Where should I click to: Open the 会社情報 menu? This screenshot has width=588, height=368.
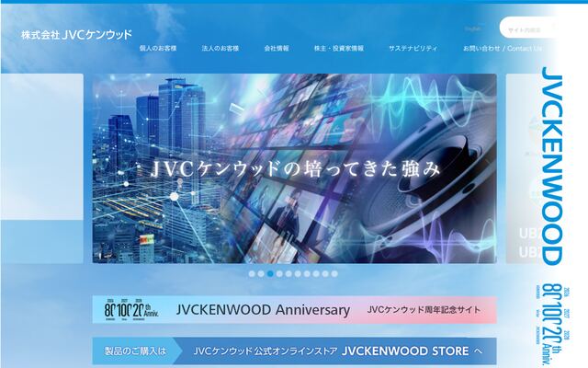(277, 48)
